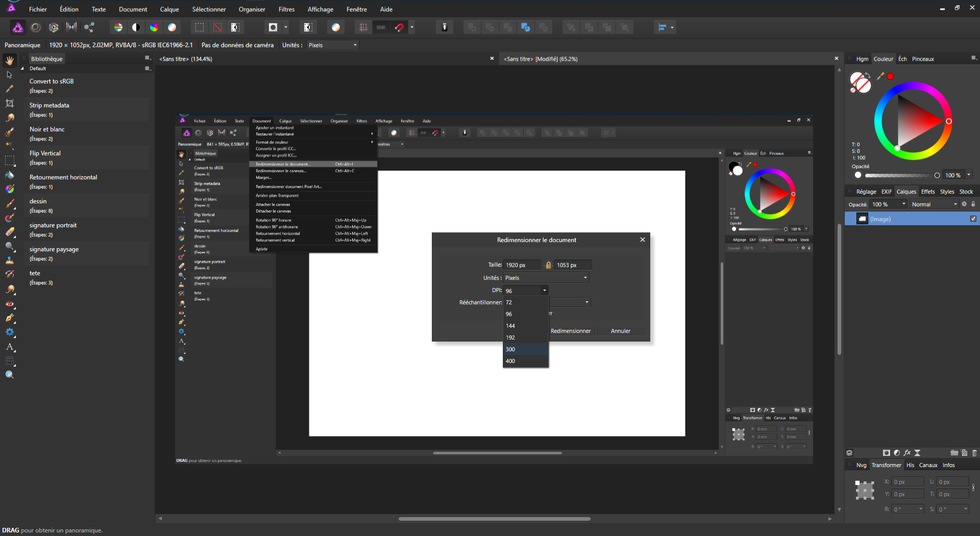This screenshot has width=980, height=536.
Task: Add layer effects with fx icon
Action: tap(907, 453)
